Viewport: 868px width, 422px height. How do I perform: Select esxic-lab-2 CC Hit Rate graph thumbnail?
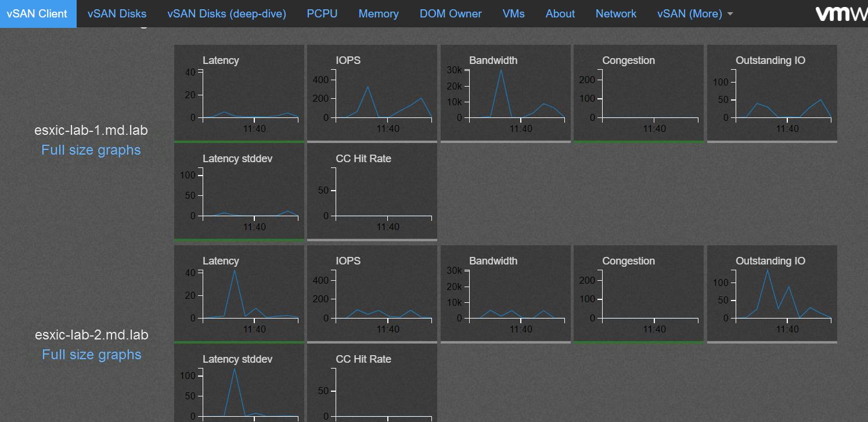(x=372, y=383)
